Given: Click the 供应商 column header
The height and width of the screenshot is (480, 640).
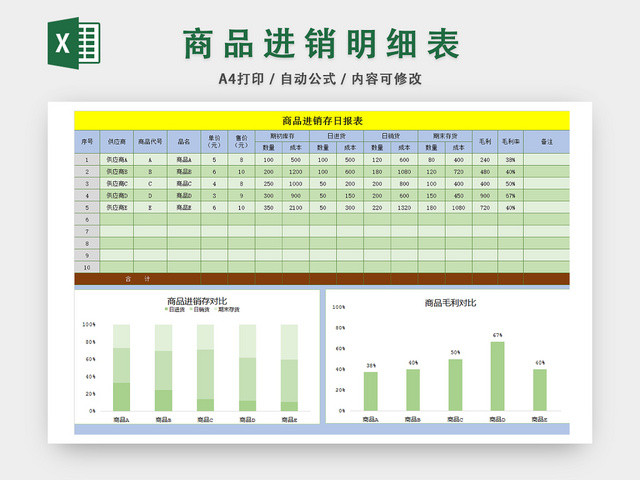Looking at the screenshot, I should click(116, 142).
